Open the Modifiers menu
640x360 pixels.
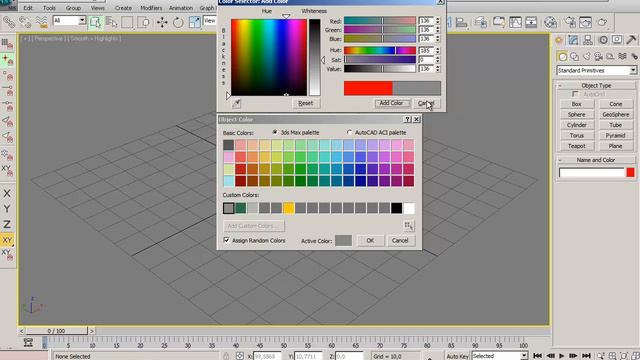tap(151, 8)
